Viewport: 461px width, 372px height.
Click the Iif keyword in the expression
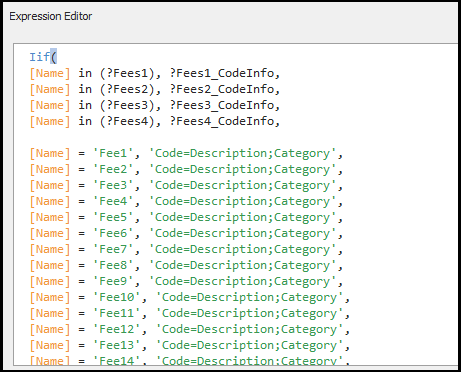click(x=40, y=57)
